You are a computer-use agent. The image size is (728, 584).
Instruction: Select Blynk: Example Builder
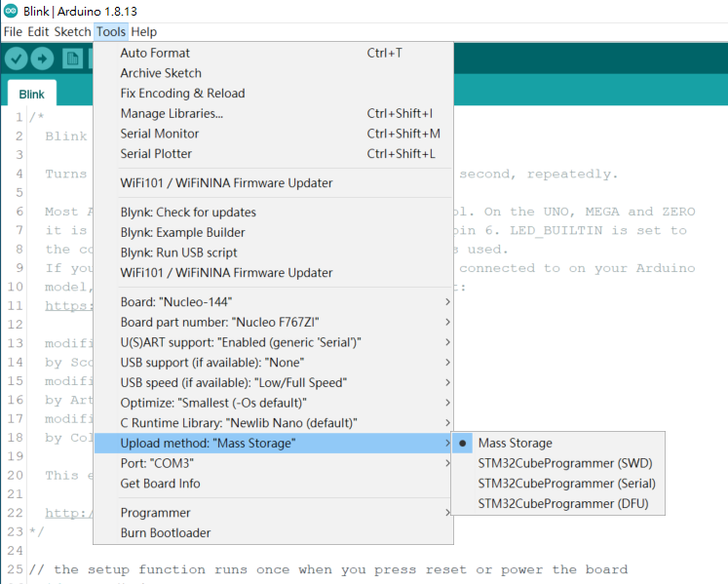click(x=273, y=232)
